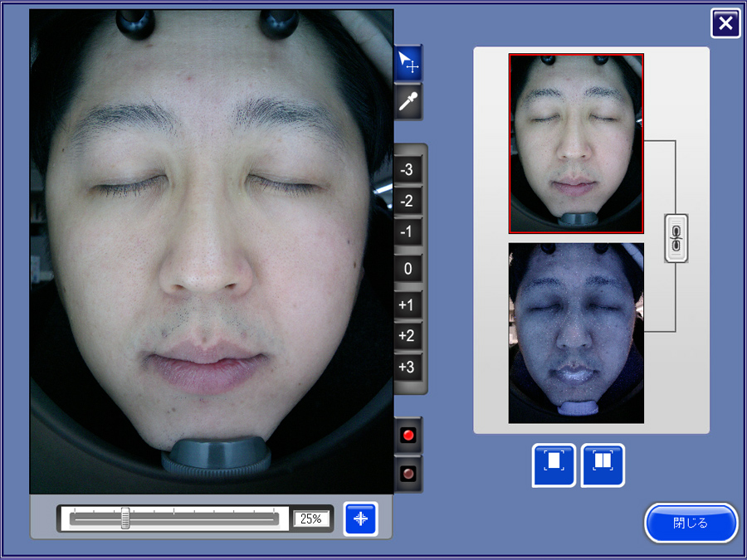Toggle the link chain between thumbnails
747x560 pixels.
pyautogui.click(x=676, y=238)
